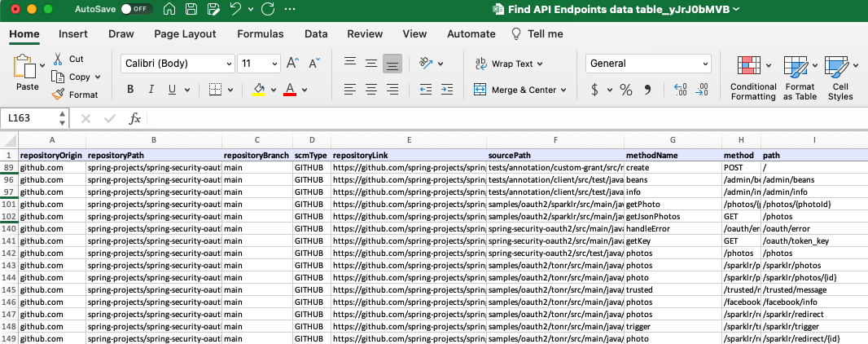Toggle italic formatting
This screenshot has height=344, width=868.
[x=151, y=89]
